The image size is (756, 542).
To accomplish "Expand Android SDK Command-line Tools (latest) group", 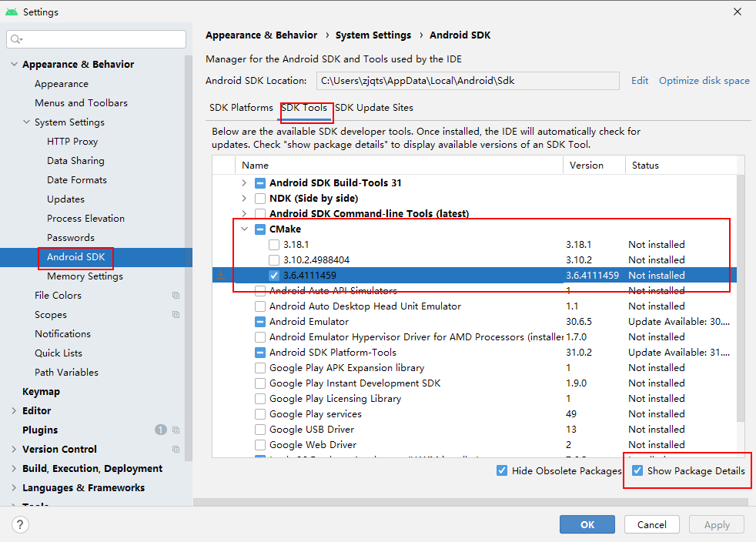I will pos(245,213).
